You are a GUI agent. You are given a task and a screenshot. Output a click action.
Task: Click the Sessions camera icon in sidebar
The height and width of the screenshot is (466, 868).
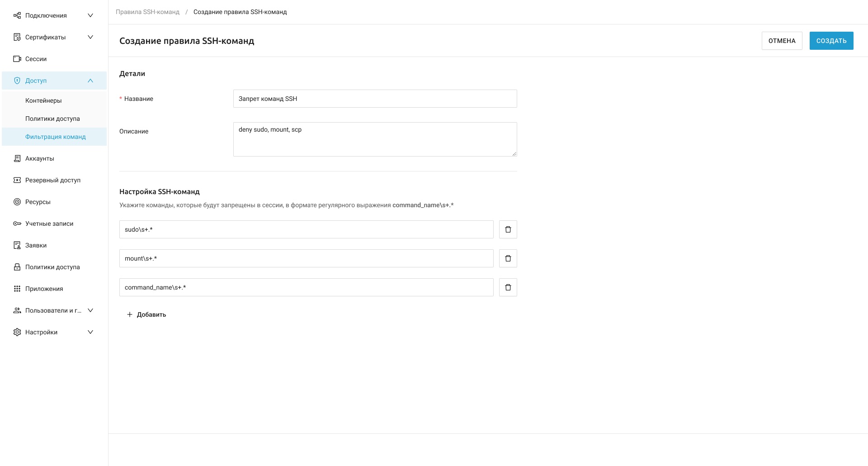click(17, 59)
